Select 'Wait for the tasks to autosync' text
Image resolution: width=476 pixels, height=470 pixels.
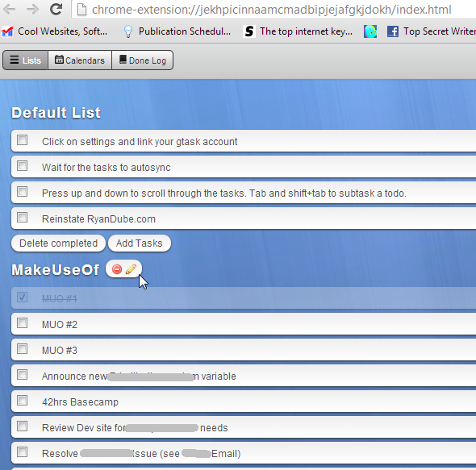click(106, 168)
